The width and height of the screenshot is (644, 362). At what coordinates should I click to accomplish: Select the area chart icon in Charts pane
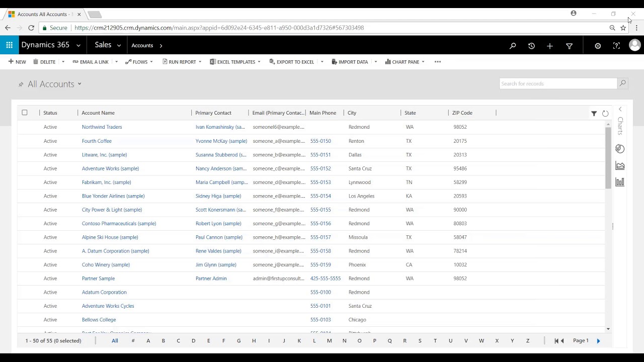(620, 165)
